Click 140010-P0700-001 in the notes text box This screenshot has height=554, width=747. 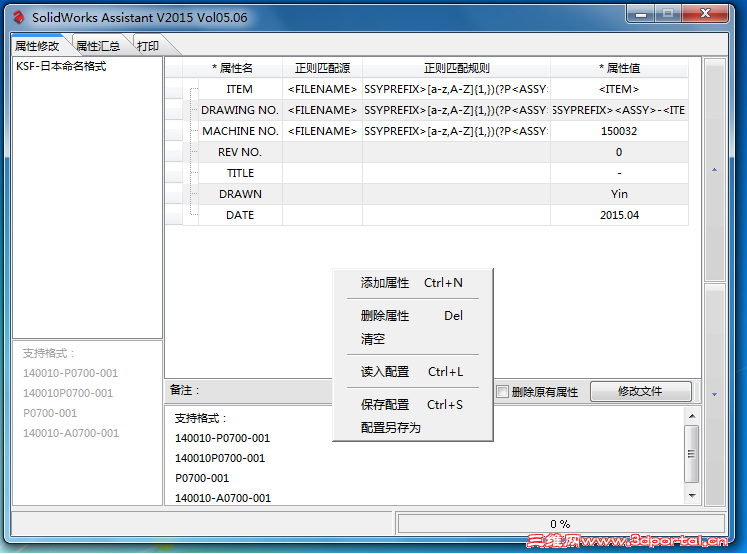point(222,438)
